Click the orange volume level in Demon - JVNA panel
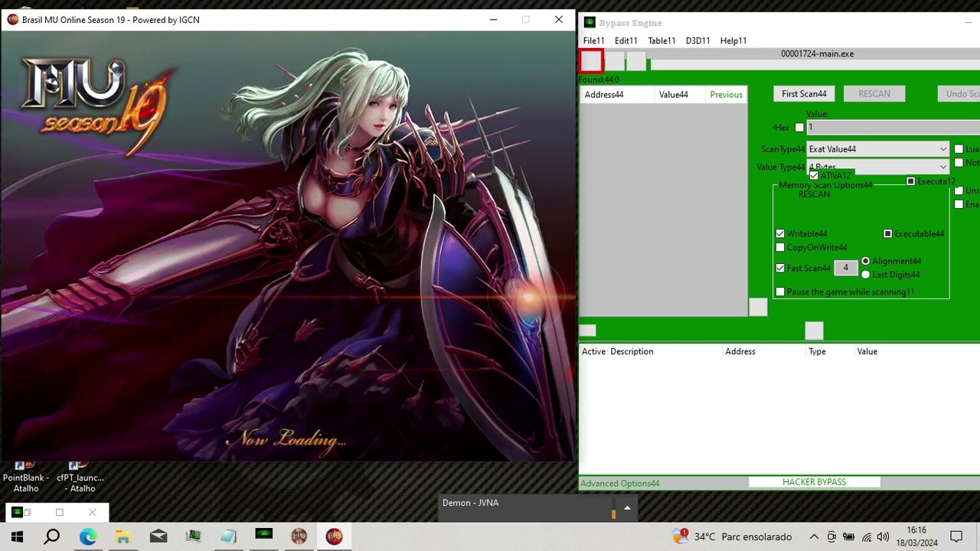The image size is (980, 551). [613, 514]
